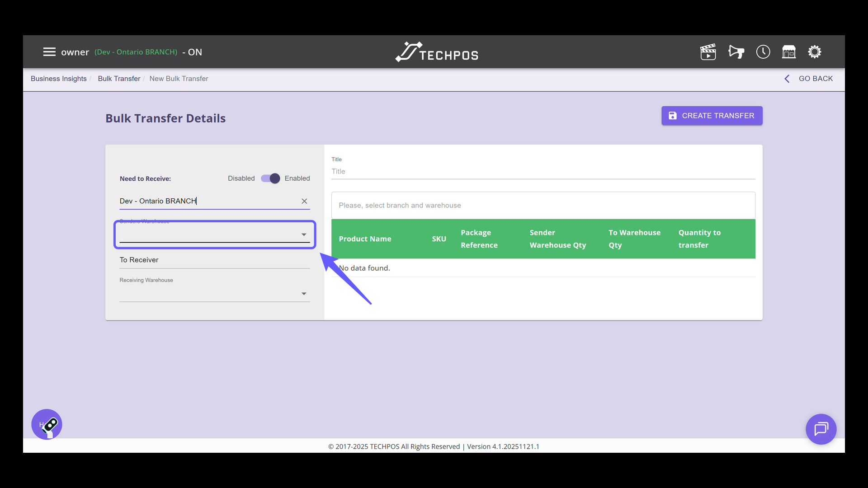The height and width of the screenshot is (488, 868).
Task: Click the video tutorials clapperboard icon
Action: (x=708, y=52)
